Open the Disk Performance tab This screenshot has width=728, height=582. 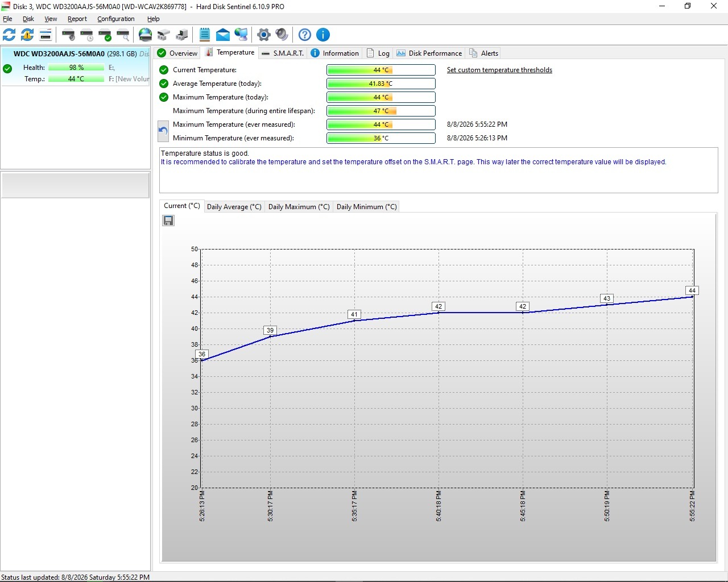[429, 53]
